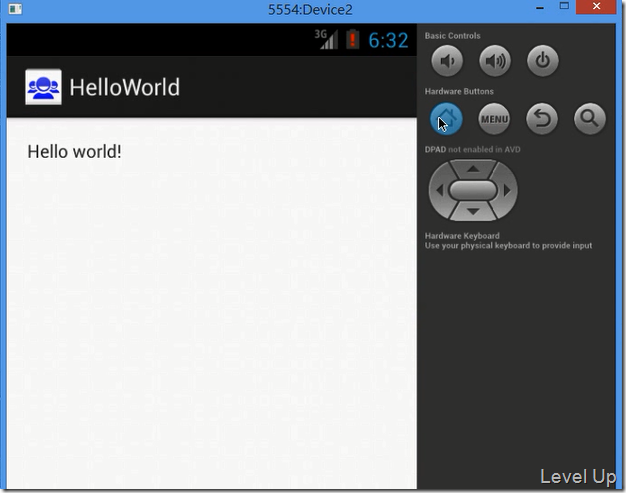Go back with the Back hardware button
Screen dimensions: 626x493
(x=542, y=119)
